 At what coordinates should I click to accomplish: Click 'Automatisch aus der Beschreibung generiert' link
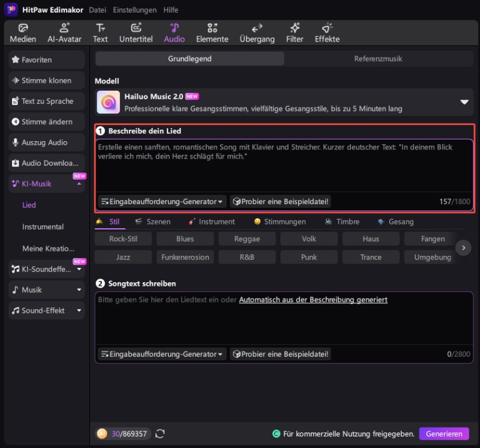coord(313,300)
